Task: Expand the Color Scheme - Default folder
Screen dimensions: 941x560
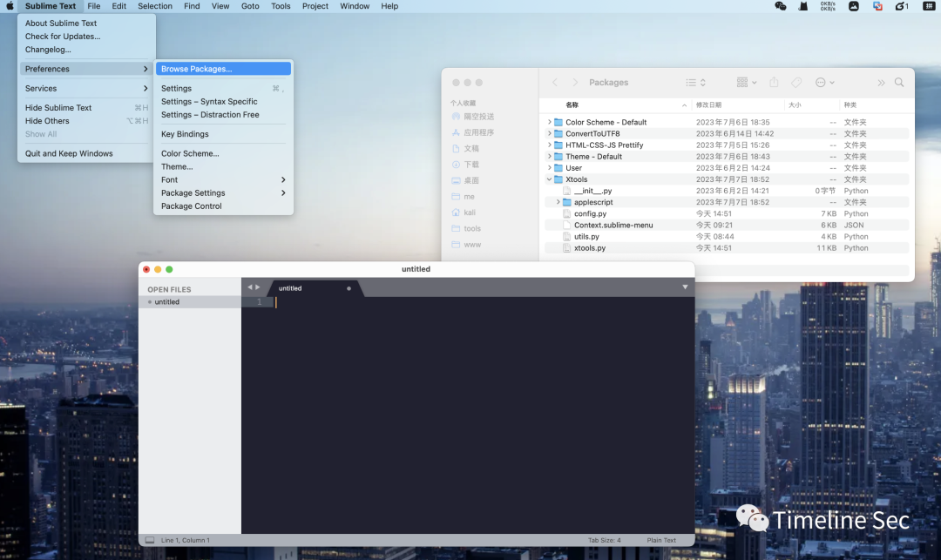Action: click(549, 122)
